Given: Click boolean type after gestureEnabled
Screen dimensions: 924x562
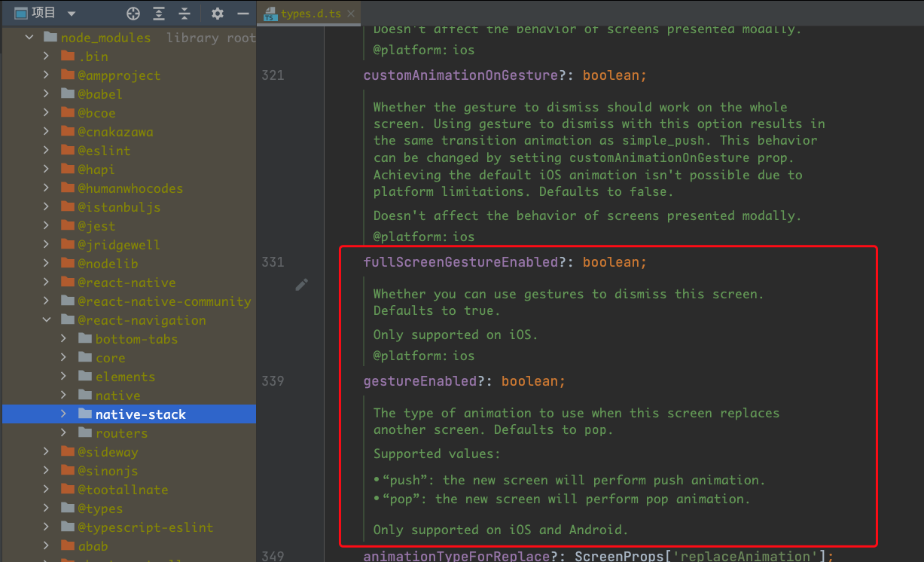Looking at the screenshot, I should (530, 381).
